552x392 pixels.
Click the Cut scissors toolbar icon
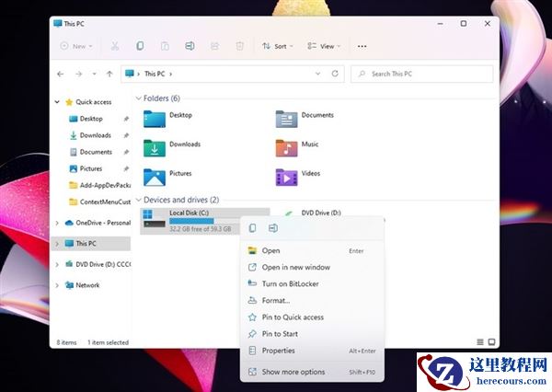click(x=115, y=46)
